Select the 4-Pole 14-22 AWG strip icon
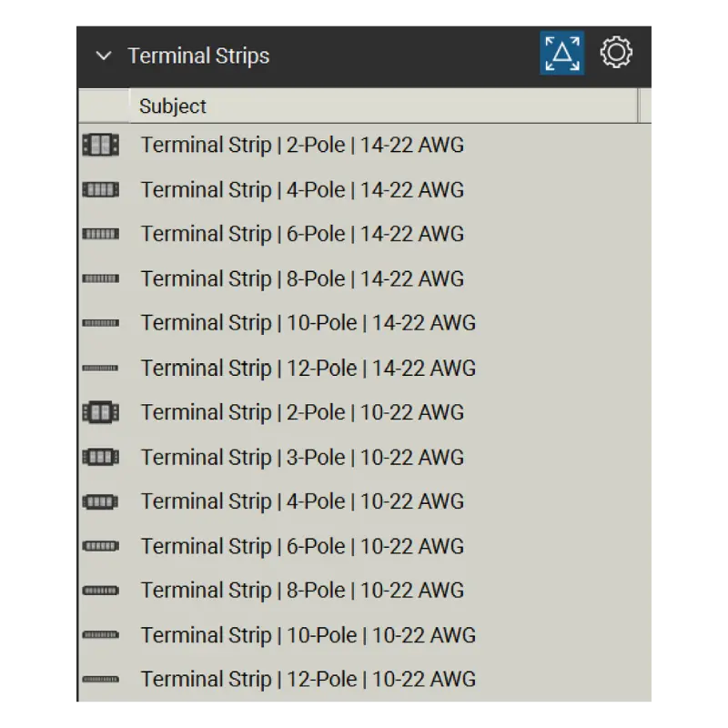 pyautogui.click(x=101, y=189)
